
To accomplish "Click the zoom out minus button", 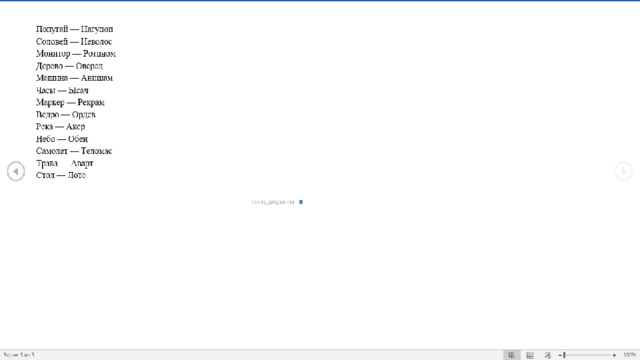I will click(560, 355).
